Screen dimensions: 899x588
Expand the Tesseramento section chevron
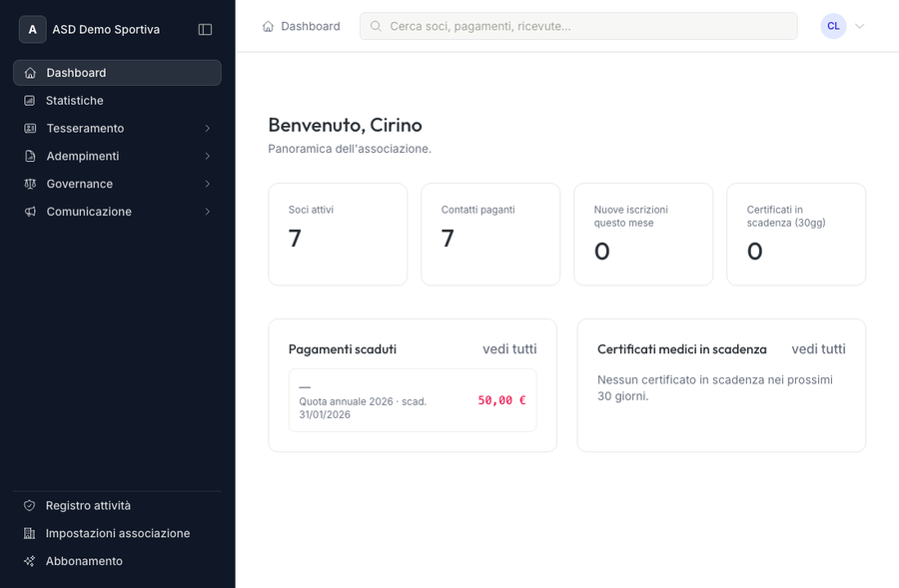tap(208, 128)
